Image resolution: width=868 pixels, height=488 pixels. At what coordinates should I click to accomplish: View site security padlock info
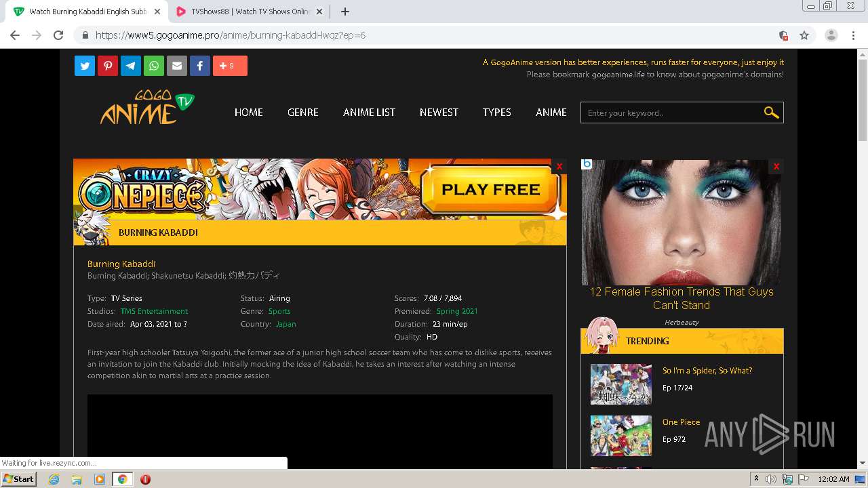[85, 35]
